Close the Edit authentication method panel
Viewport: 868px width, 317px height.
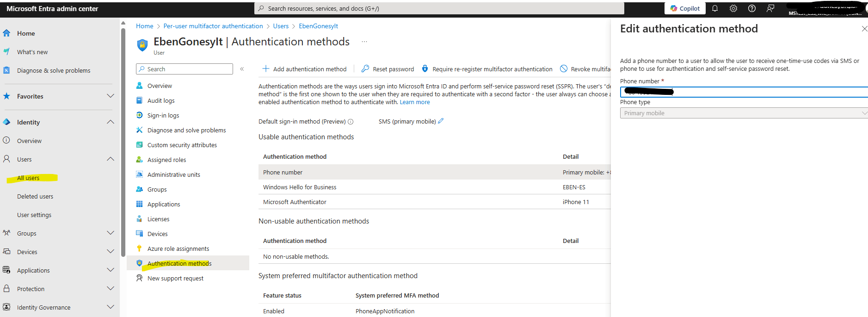[x=864, y=29]
